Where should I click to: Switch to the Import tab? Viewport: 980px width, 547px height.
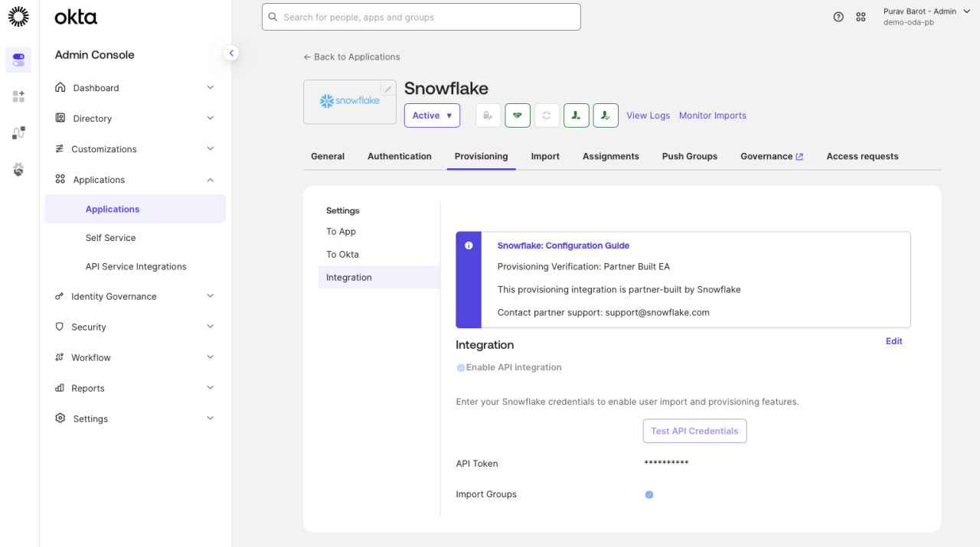[545, 156]
